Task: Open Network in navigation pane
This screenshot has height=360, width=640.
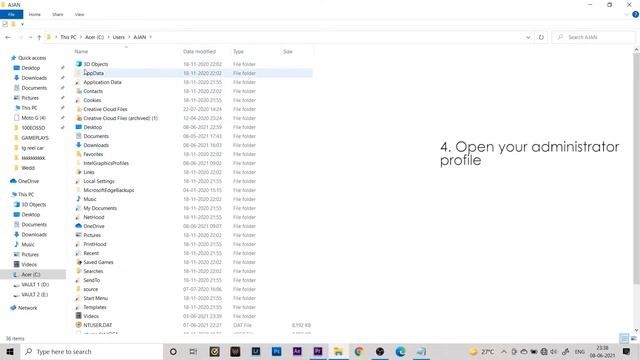Action: (x=27, y=308)
